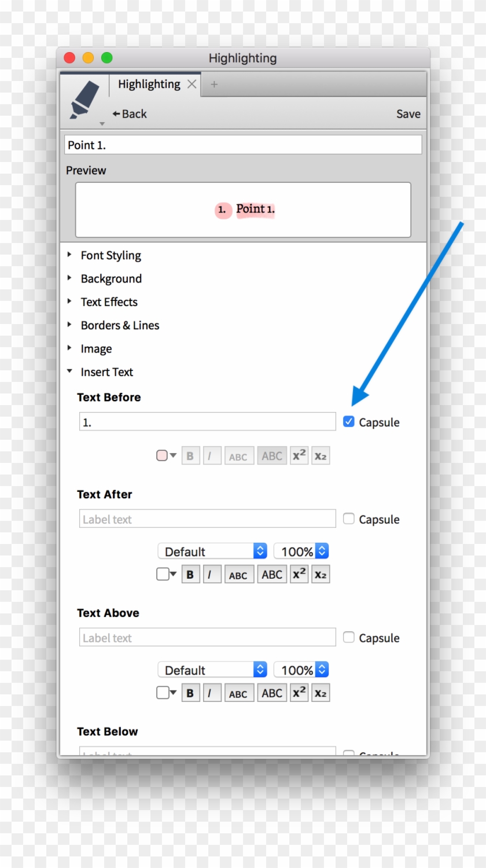Apply strikethrough (ABC) formatting for Text Above

pyautogui.click(x=239, y=693)
